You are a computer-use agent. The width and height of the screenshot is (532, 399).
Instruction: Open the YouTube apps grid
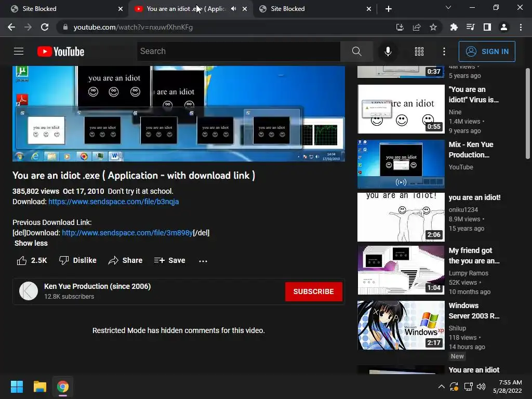click(419, 51)
